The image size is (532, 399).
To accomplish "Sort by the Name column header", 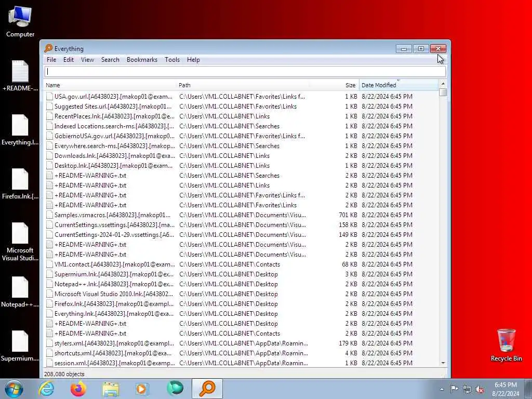I will click(x=110, y=85).
